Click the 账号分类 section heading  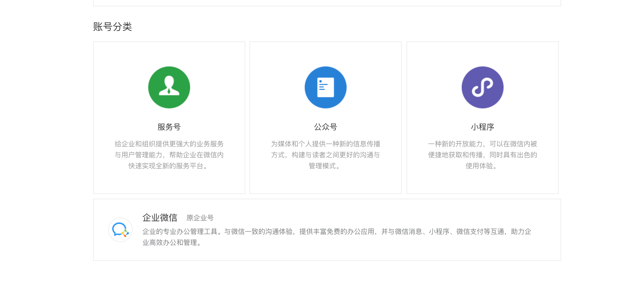112,27
